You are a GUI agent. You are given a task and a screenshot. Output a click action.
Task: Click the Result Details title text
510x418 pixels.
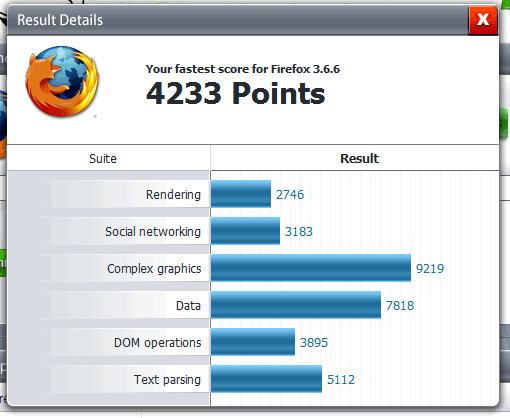tap(60, 20)
